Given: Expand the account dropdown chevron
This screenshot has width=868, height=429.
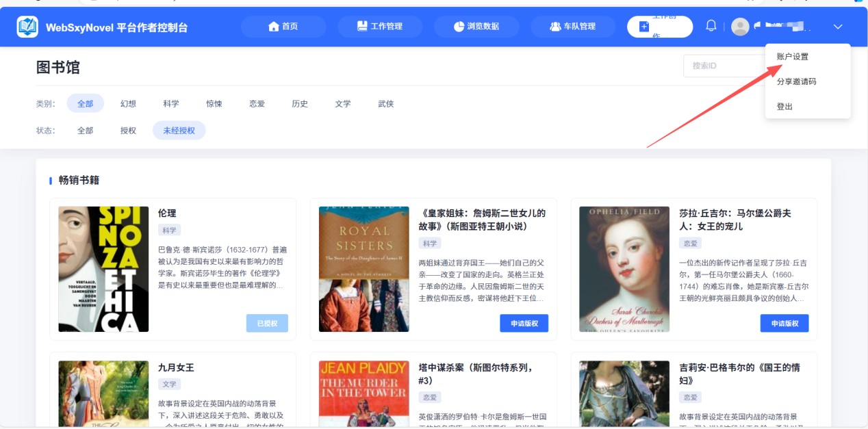Looking at the screenshot, I should point(837,28).
